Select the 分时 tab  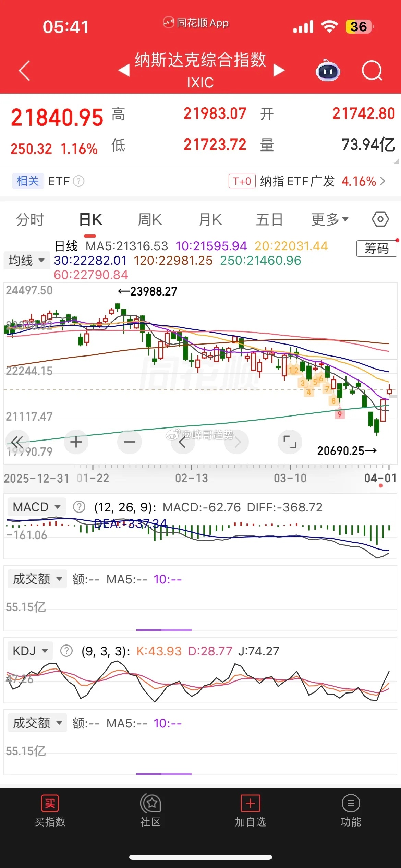[30, 219]
